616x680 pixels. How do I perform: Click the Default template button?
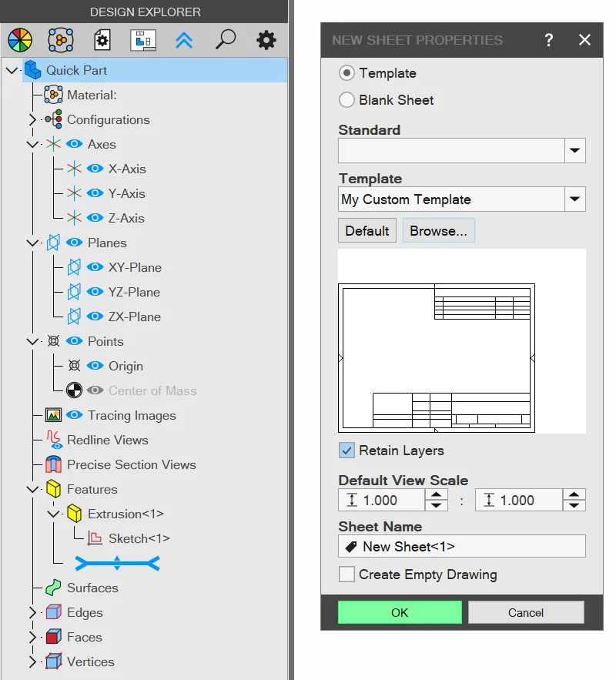(x=367, y=231)
